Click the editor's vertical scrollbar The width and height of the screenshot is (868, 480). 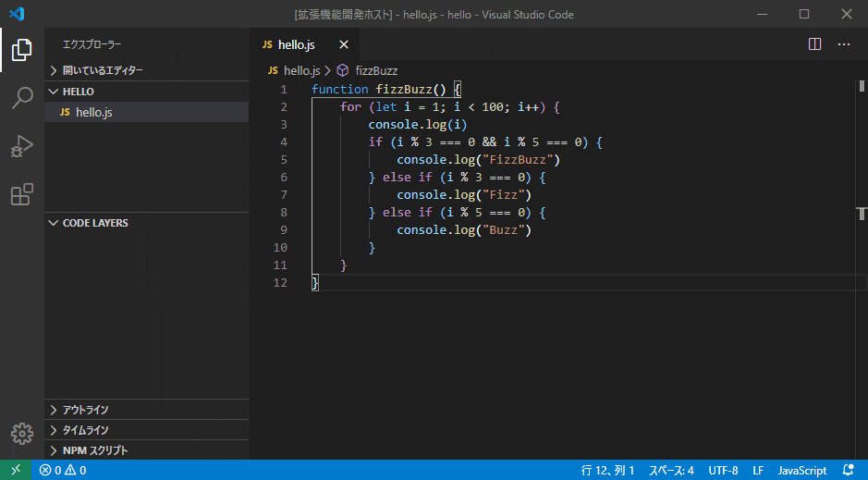coord(862,270)
